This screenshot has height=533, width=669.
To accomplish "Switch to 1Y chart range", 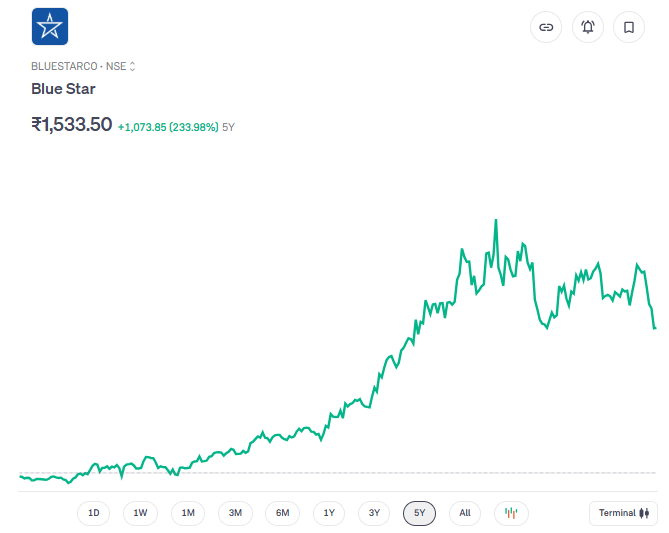I will [329, 513].
